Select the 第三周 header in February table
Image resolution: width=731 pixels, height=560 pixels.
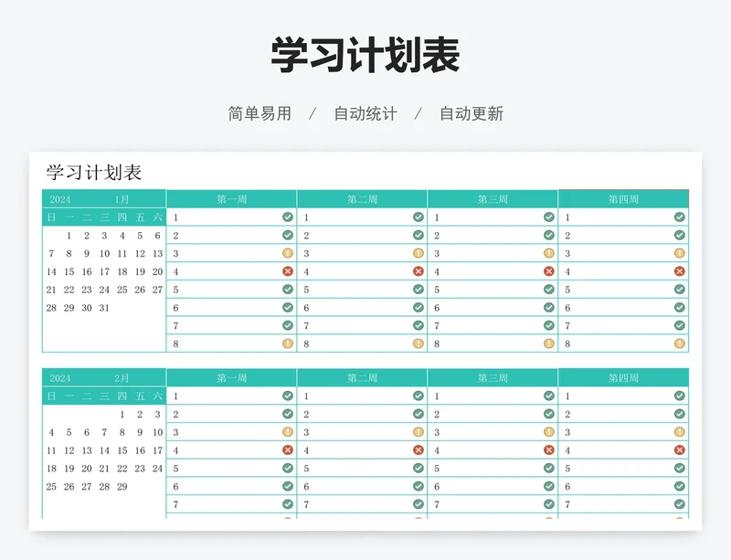coord(493,377)
